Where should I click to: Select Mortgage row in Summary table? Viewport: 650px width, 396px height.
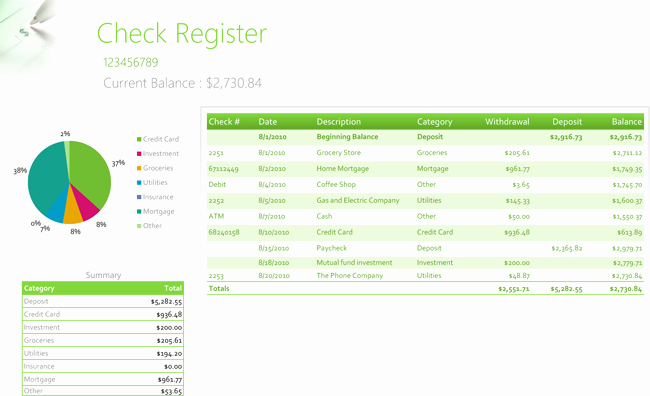coord(103,379)
